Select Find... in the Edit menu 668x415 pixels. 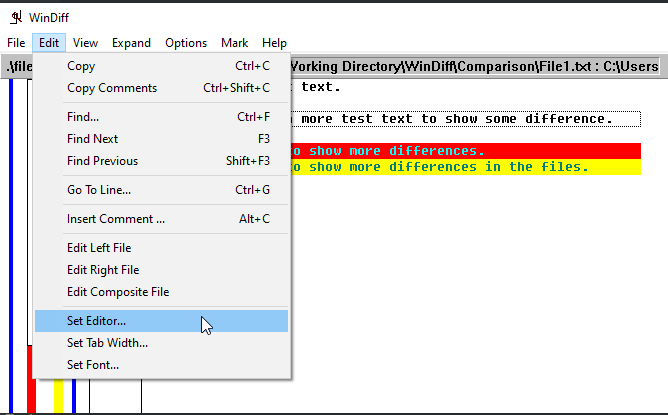click(x=161, y=117)
